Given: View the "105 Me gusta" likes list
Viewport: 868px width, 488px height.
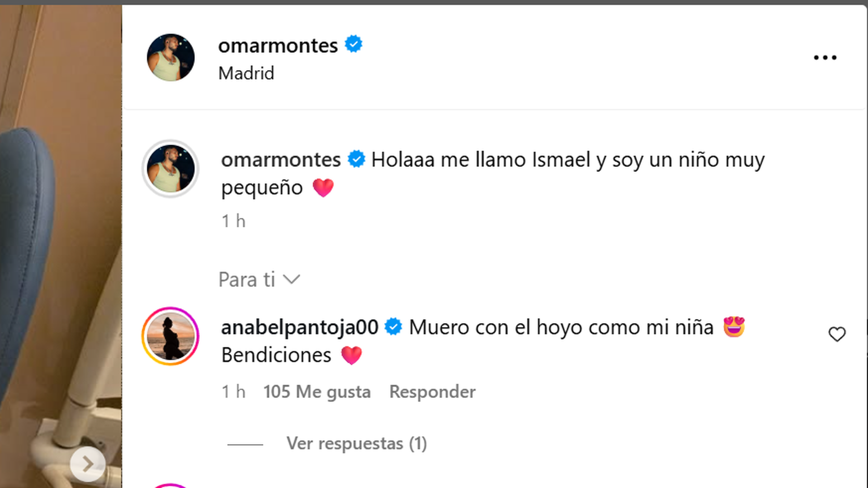Looking at the screenshot, I should point(317,392).
